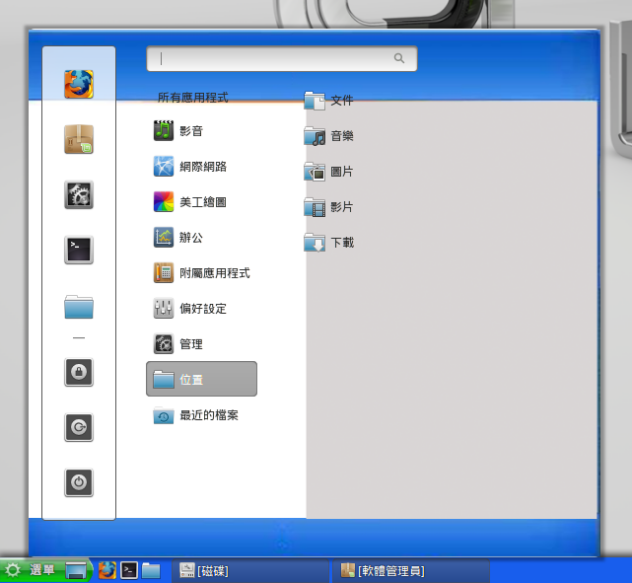Lock the screen with the padlock icon

click(79, 372)
